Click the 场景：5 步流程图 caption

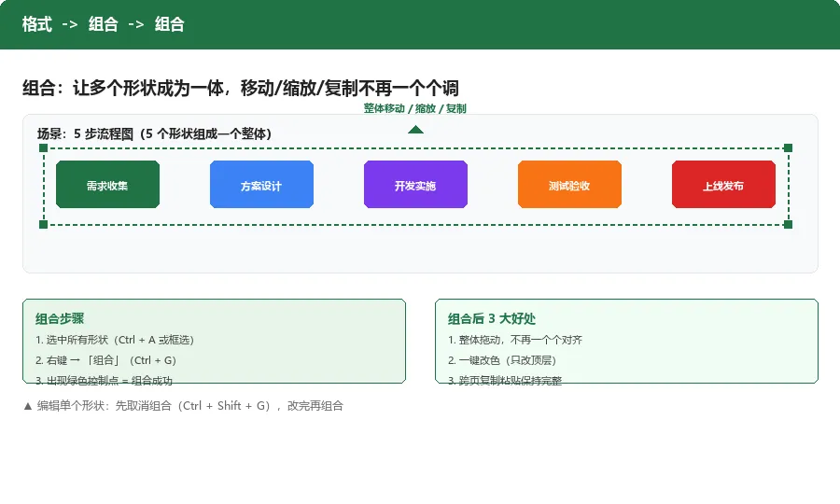(154, 133)
